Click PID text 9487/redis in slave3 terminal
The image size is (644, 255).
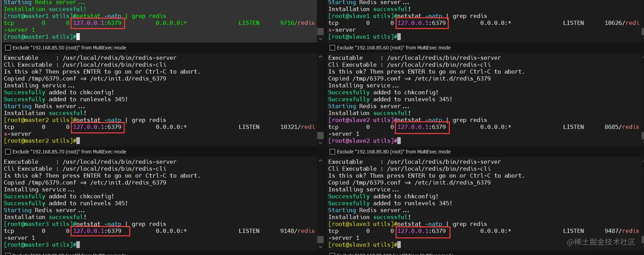point(622,231)
